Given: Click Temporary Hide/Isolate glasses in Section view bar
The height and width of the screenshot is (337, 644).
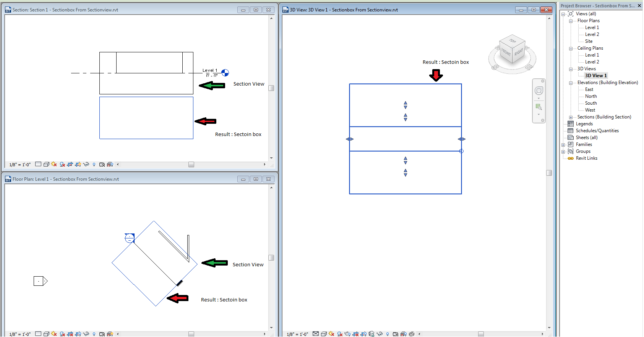Looking at the screenshot, I should pyautogui.click(x=86, y=164).
